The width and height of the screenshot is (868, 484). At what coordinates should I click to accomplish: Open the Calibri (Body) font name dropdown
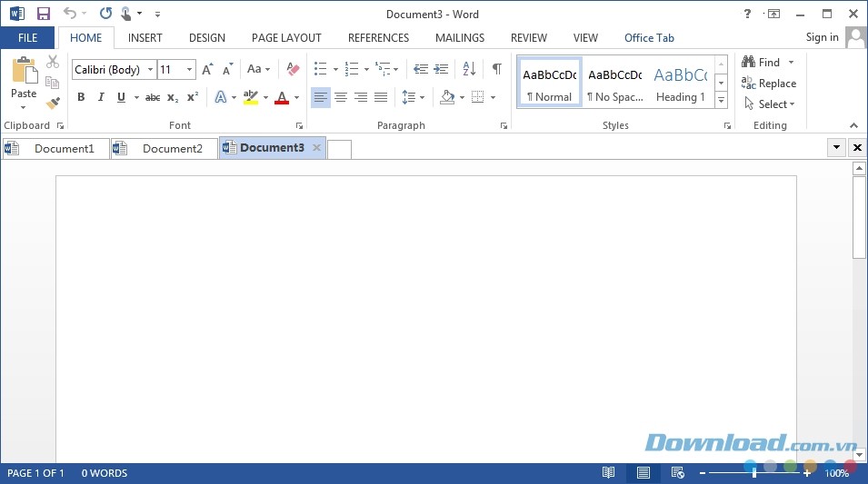click(150, 70)
